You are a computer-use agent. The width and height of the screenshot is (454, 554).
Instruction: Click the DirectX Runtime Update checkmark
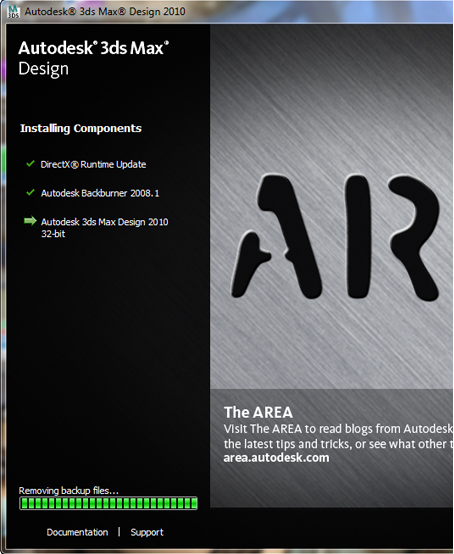(30, 164)
